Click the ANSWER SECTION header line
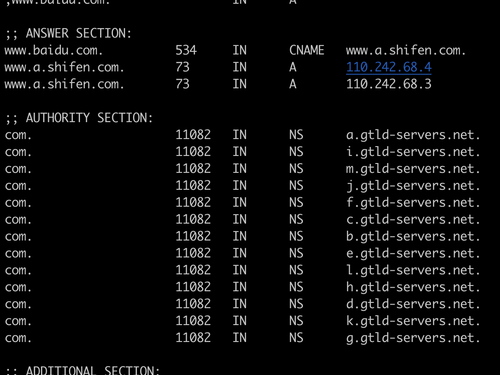The height and width of the screenshot is (375, 500). pyautogui.click(x=68, y=34)
